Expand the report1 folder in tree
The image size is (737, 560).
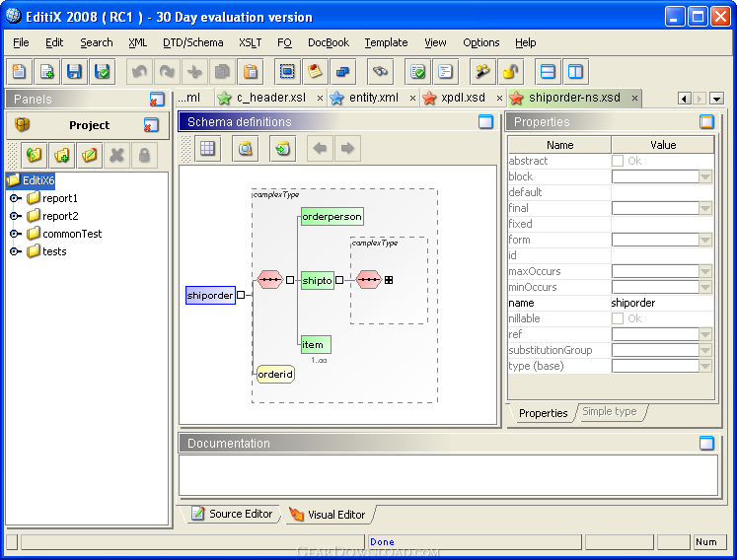click(15, 198)
